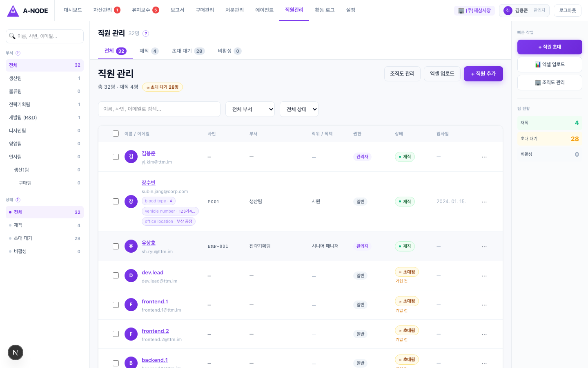
Task: Switch to the 초대 대기 tab
Action: pyautogui.click(x=188, y=51)
